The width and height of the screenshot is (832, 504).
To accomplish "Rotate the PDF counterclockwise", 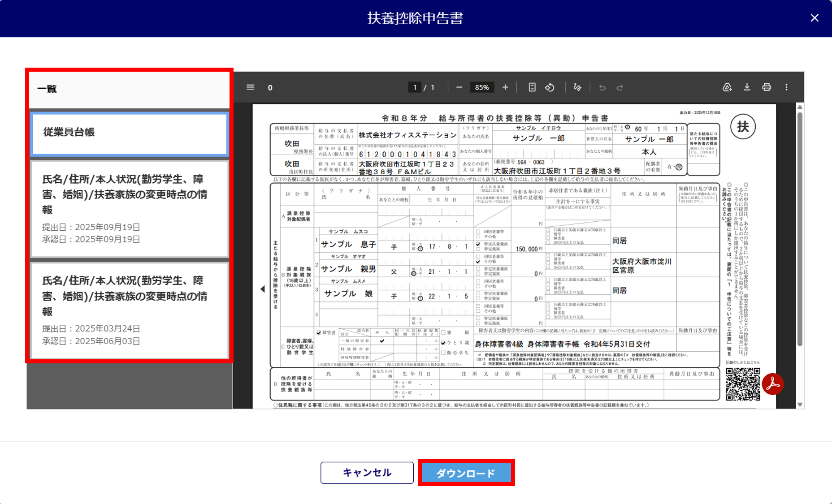I will [550, 87].
